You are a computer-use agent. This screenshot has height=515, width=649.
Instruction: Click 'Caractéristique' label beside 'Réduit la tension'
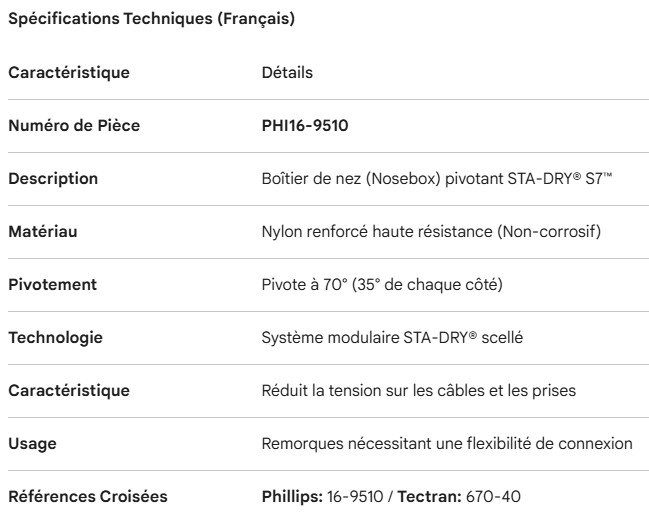(69, 391)
